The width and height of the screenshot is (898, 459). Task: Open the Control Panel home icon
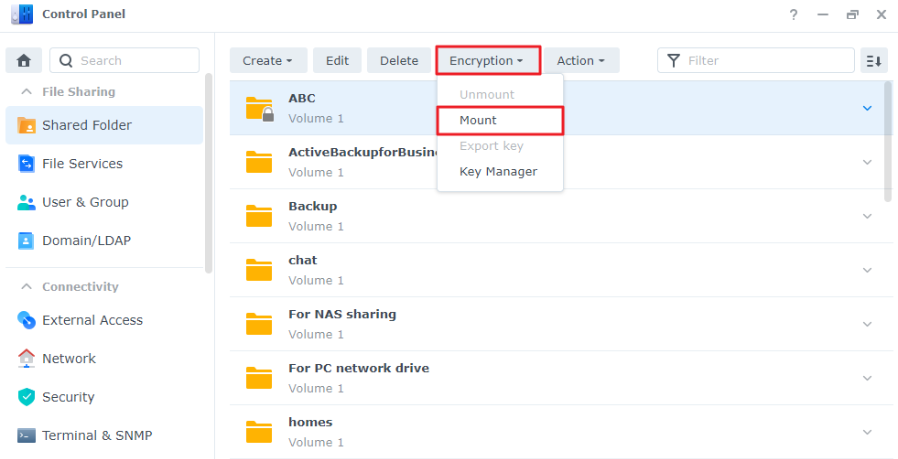[23, 60]
